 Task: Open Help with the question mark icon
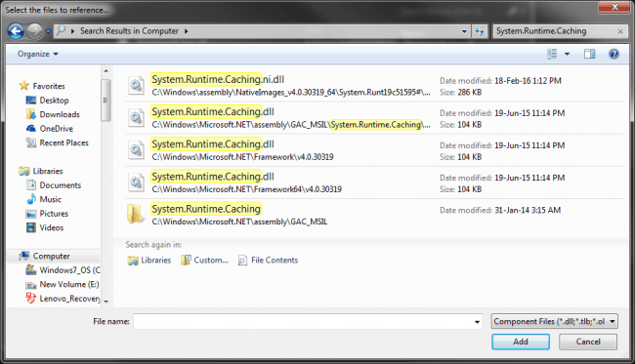tap(614, 54)
